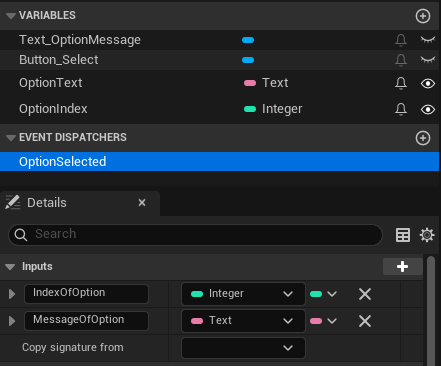Edit the MessageOfOption name field
The image size is (441, 366).
tap(86, 321)
